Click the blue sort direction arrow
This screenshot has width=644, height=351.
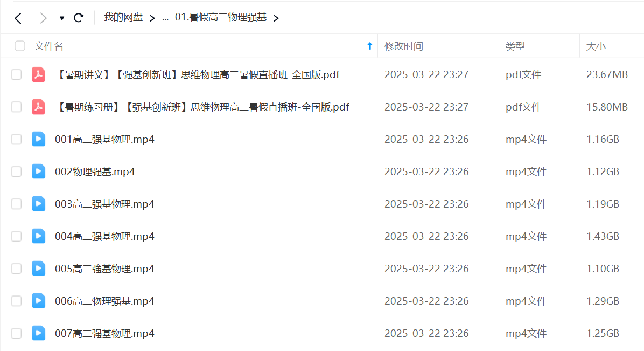[x=369, y=46]
